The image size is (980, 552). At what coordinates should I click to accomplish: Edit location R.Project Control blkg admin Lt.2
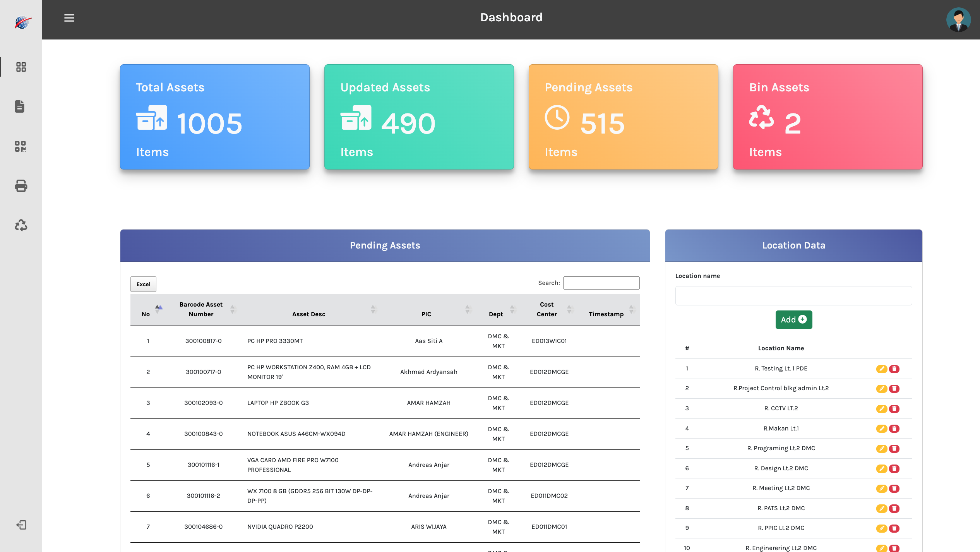pos(882,389)
